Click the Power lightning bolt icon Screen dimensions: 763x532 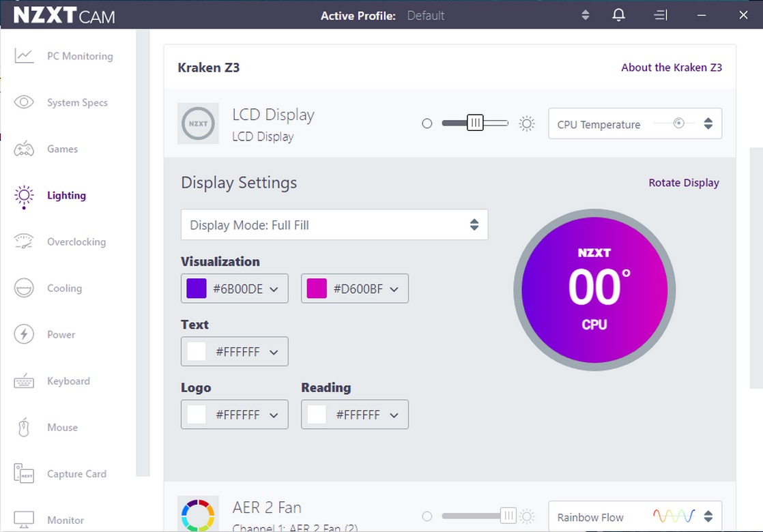tap(24, 334)
